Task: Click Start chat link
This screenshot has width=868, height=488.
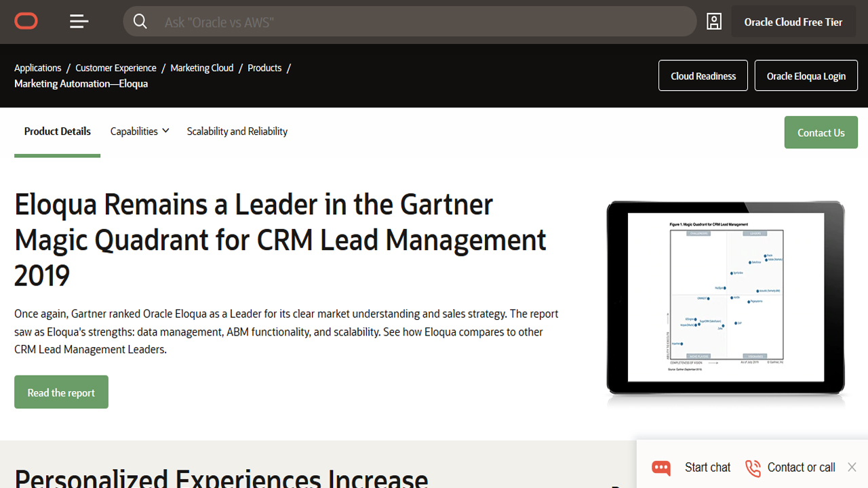Action: click(x=707, y=468)
